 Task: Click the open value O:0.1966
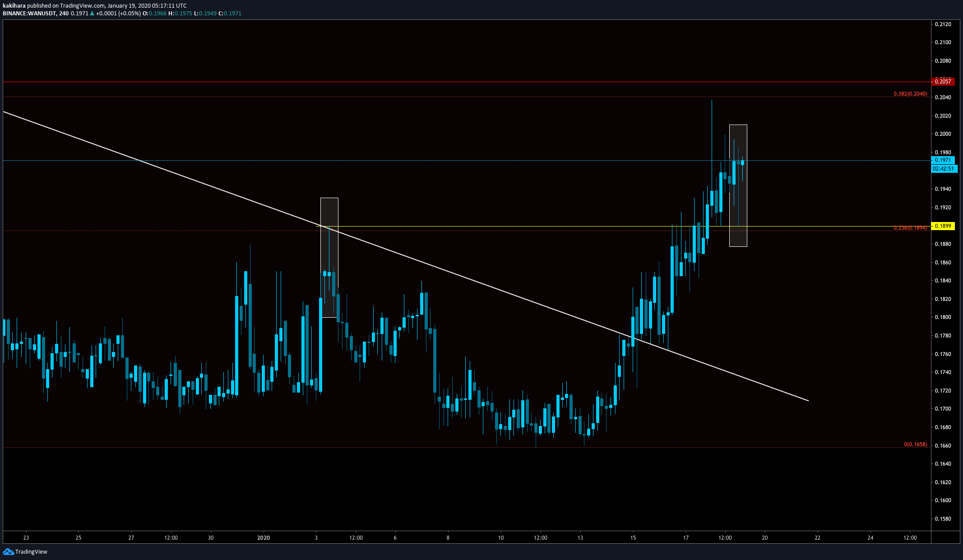click(154, 14)
